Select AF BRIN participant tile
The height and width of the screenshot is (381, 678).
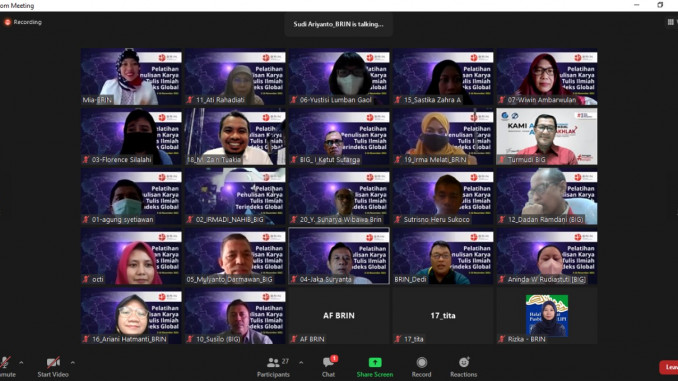coord(339,316)
